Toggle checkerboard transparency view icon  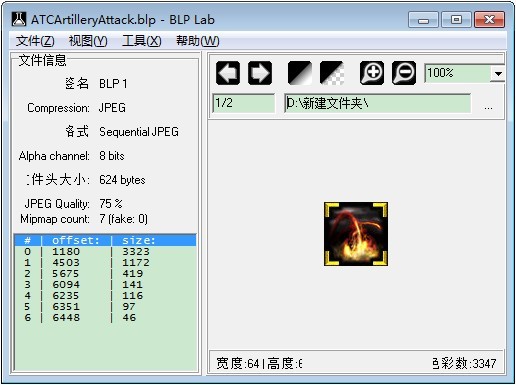click(x=332, y=73)
